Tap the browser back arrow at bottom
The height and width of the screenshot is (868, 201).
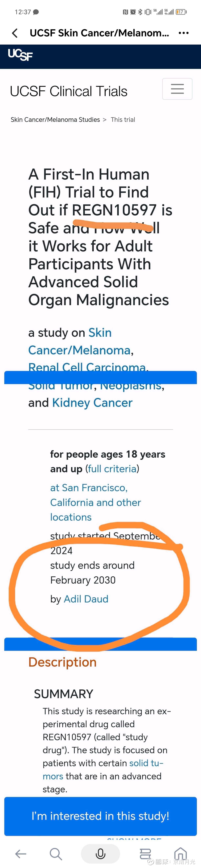tap(21, 854)
